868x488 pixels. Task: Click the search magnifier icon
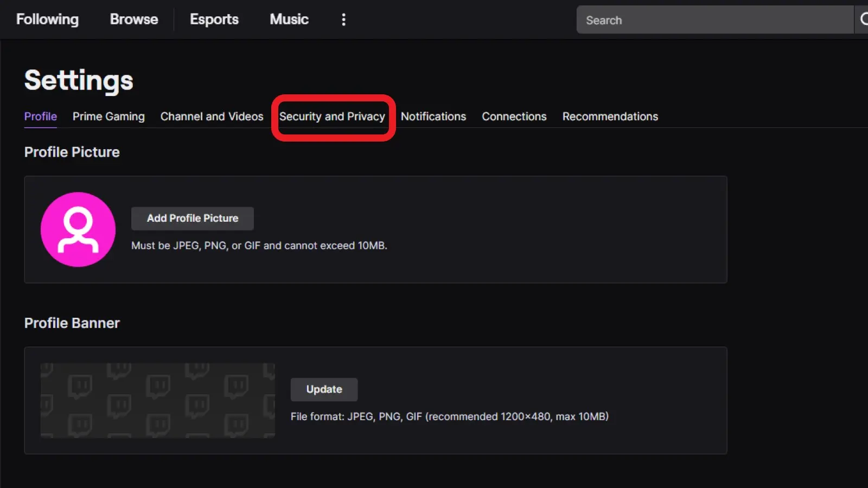[x=863, y=20]
